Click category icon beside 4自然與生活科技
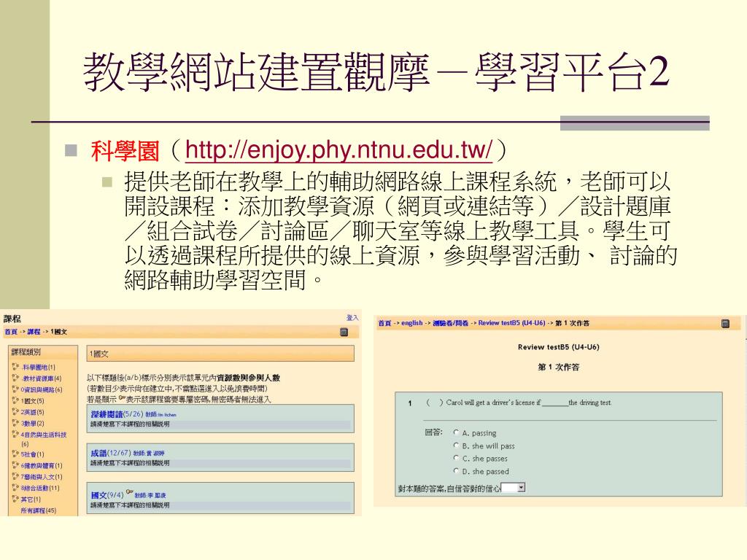The width and height of the screenshot is (747, 560). pos(15,435)
